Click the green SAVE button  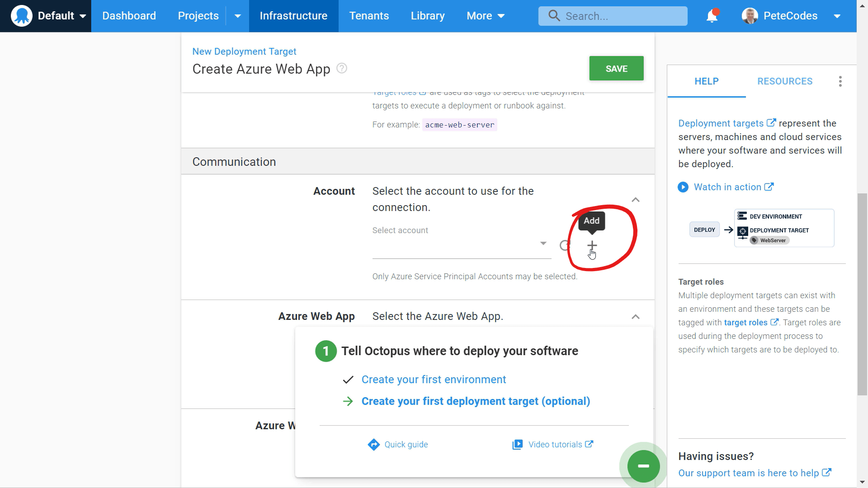click(616, 68)
